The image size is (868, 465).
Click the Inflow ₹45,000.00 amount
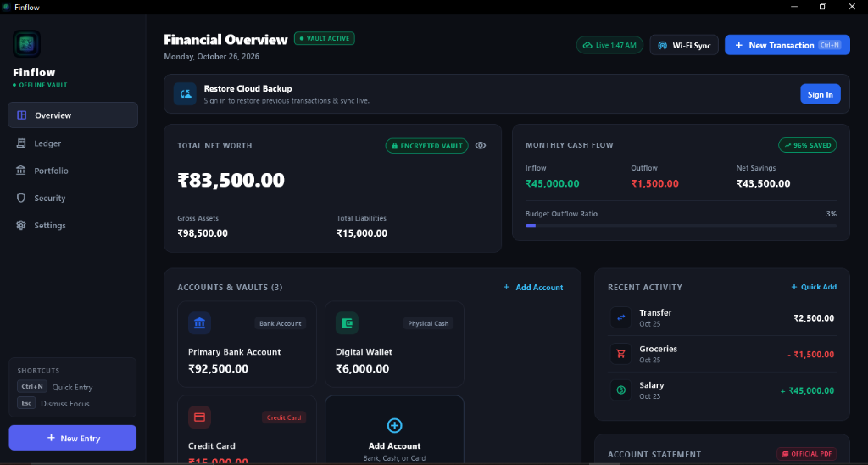click(x=553, y=183)
